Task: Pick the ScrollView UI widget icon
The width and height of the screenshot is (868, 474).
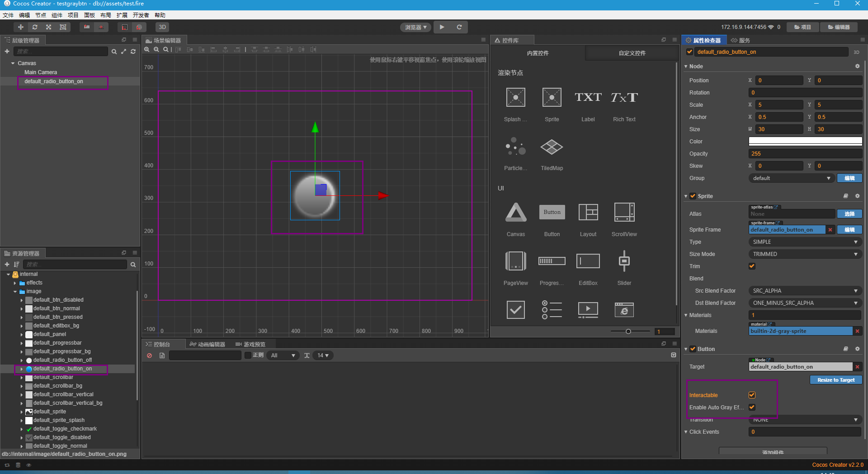Action: (624, 212)
